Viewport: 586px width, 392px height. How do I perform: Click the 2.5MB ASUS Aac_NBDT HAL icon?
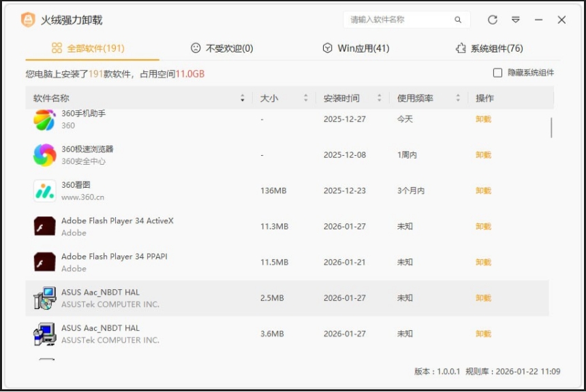(44, 298)
